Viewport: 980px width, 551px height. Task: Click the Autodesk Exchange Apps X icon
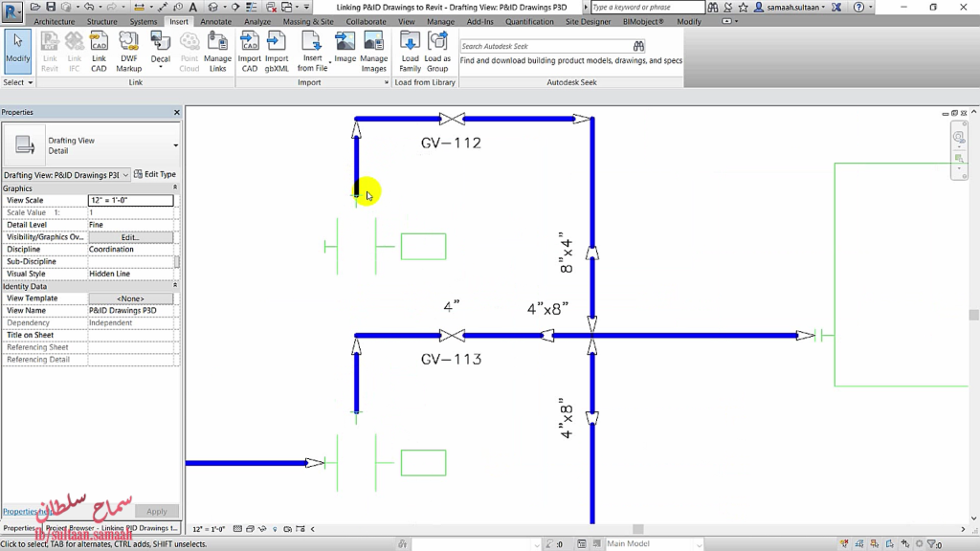(x=836, y=7)
